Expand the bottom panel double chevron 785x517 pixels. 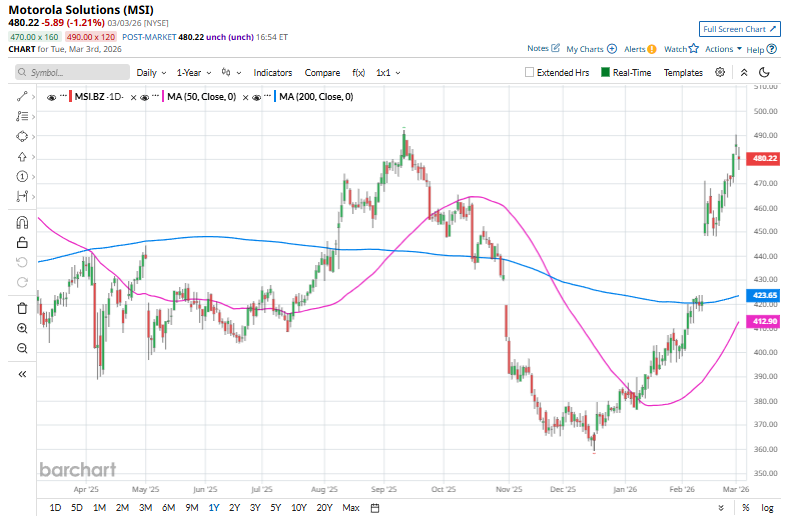tap(721, 508)
